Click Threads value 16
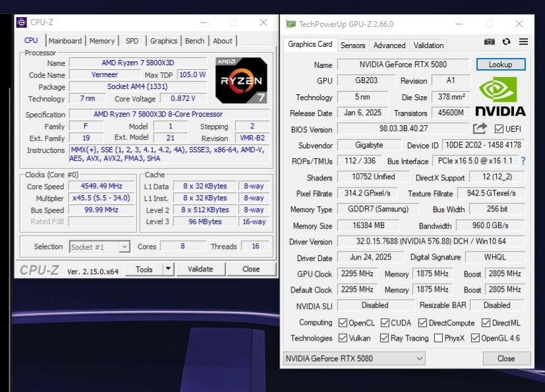 256,246
